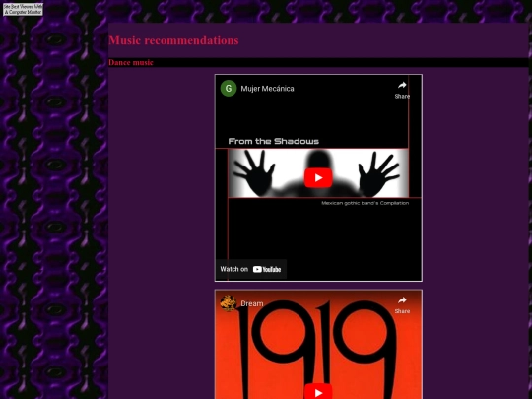The image size is (532, 399).
Task: Play the 1919 Dream video
Action: 318,391
